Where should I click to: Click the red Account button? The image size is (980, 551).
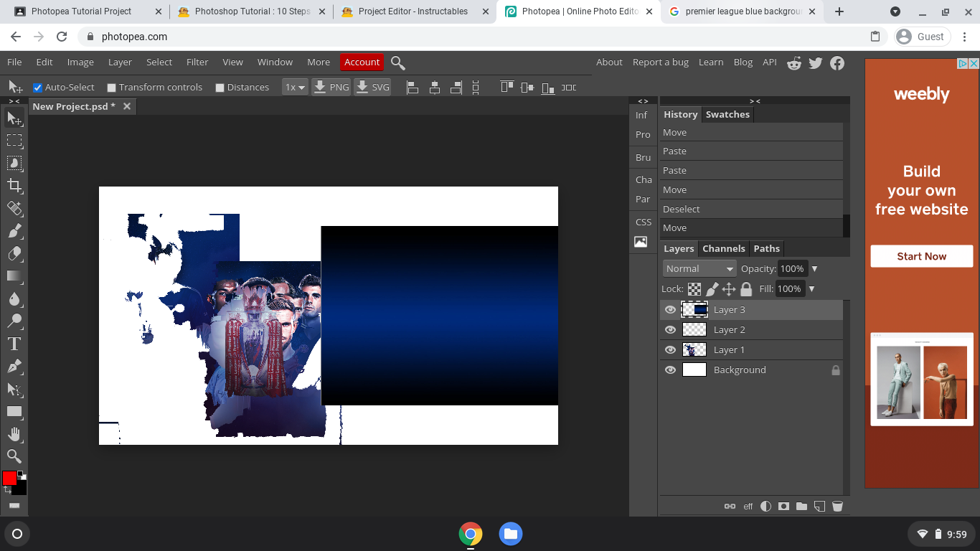(x=362, y=62)
